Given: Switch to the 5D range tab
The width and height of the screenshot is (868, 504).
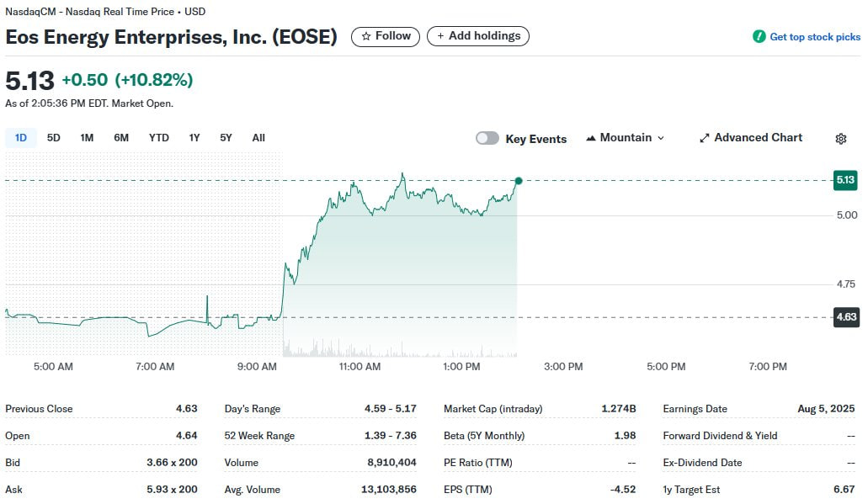Looking at the screenshot, I should click(54, 138).
